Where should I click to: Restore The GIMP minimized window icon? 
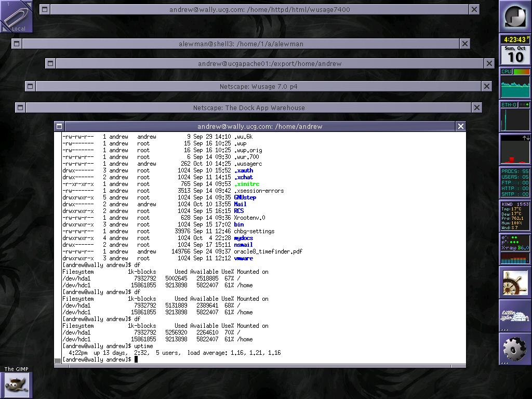pos(16,382)
